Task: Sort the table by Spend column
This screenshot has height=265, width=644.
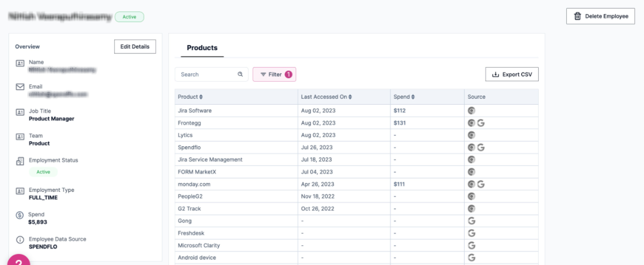Action: (x=413, y=97)
